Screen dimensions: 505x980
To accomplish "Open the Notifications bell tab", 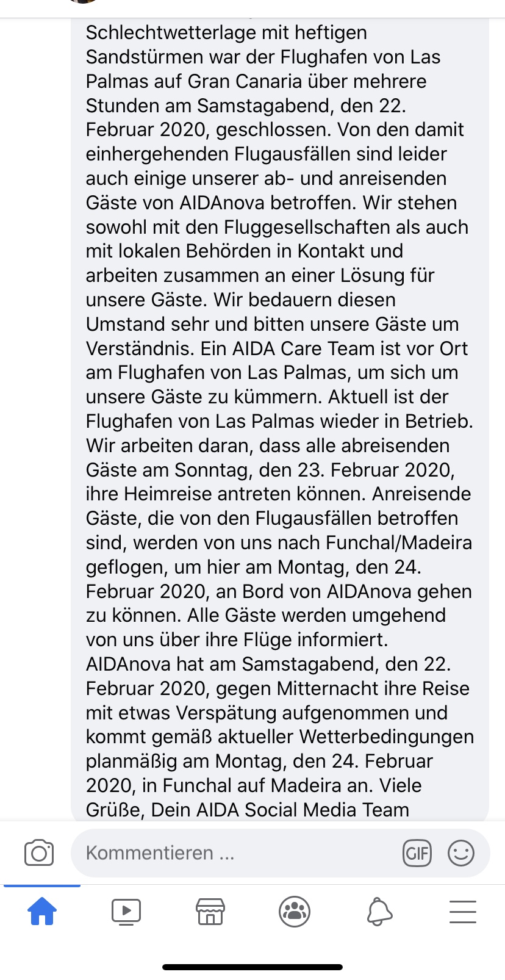I will pyautogui.click(x=379, y=912).
